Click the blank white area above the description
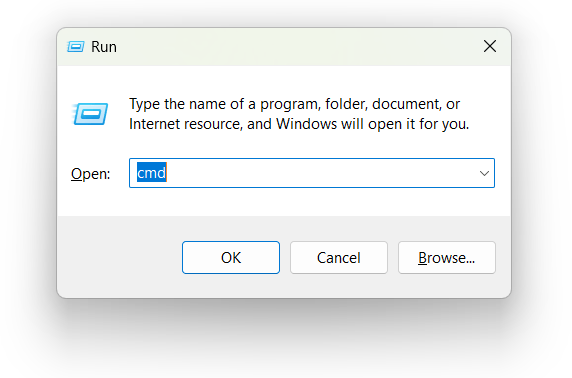Screen dimensions: 572x378 point(285,80)
